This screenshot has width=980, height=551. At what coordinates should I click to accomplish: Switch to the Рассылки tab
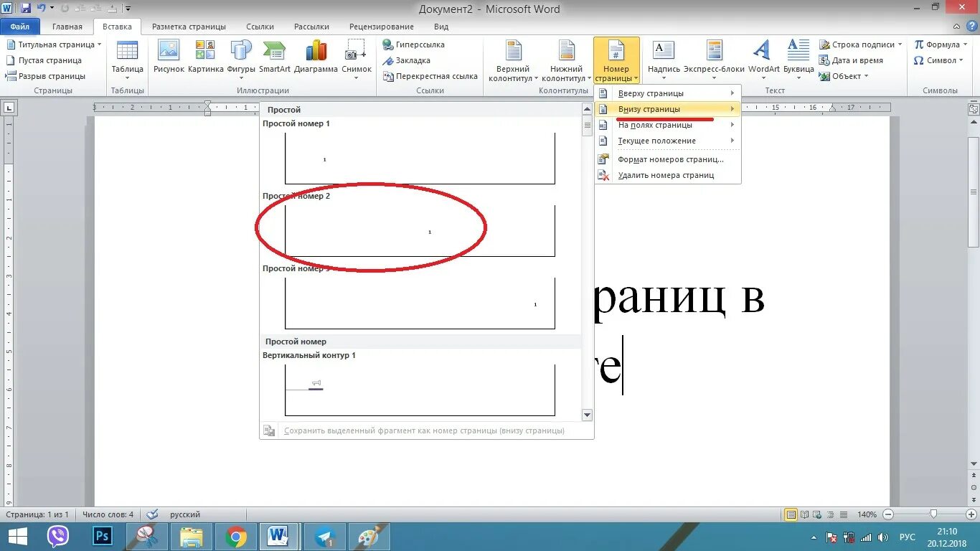point(311,27)
